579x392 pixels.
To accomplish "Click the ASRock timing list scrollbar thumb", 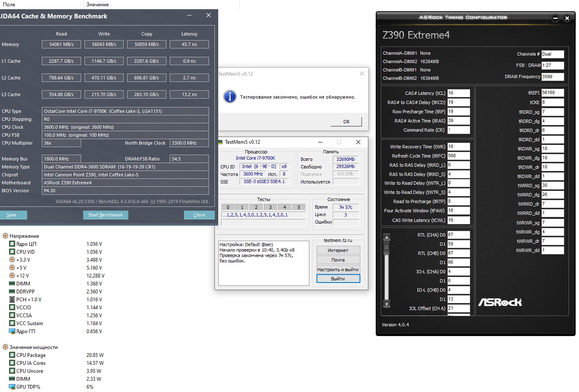I will click(x=387, y=247).
